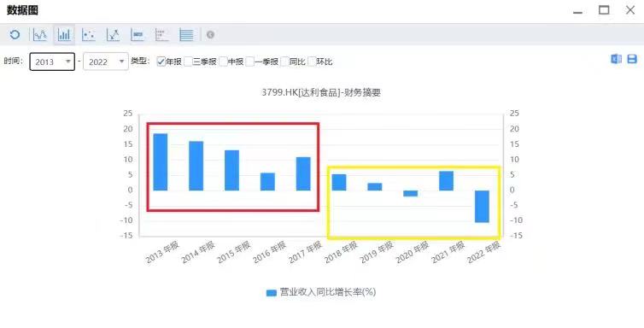Enable the 三季报 checkbox
Image resolution: width=644 pixels, height=328 pixels.
(x=188, y=61)
